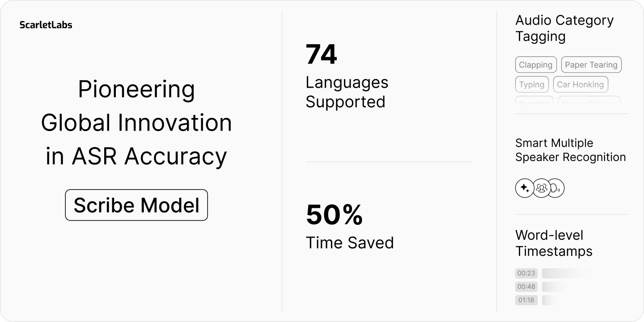
Task: Click the sparkle AI icon
Action: [525, 188]
